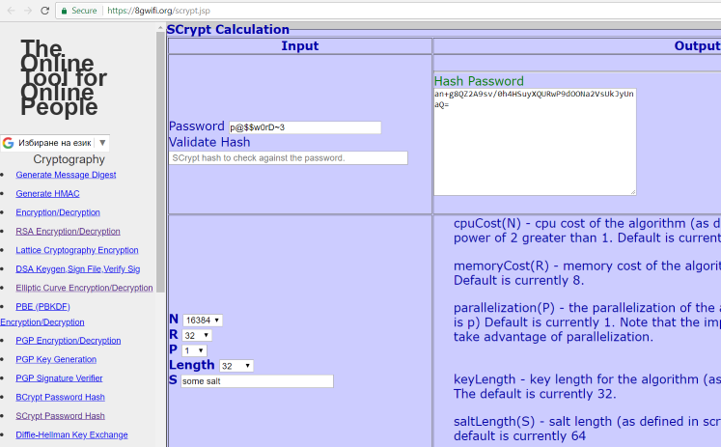
Task: Click the browser forward arrow
Action: point(27,10)
